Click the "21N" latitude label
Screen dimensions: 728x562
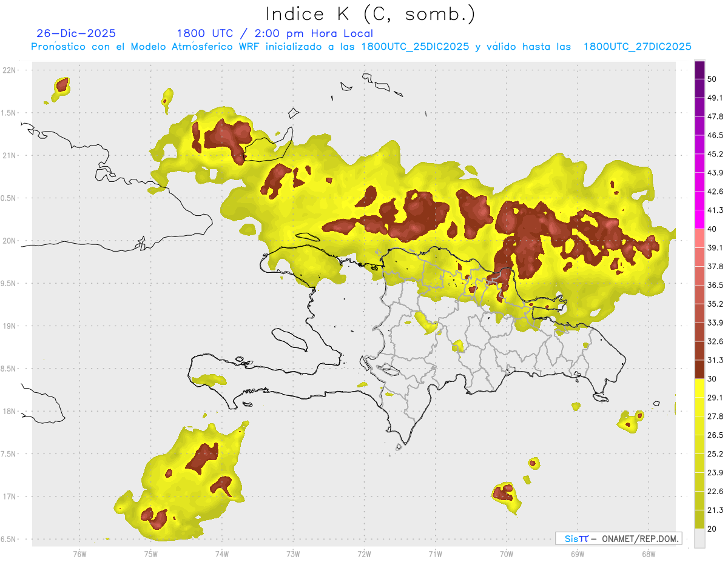tap(10, 155)
